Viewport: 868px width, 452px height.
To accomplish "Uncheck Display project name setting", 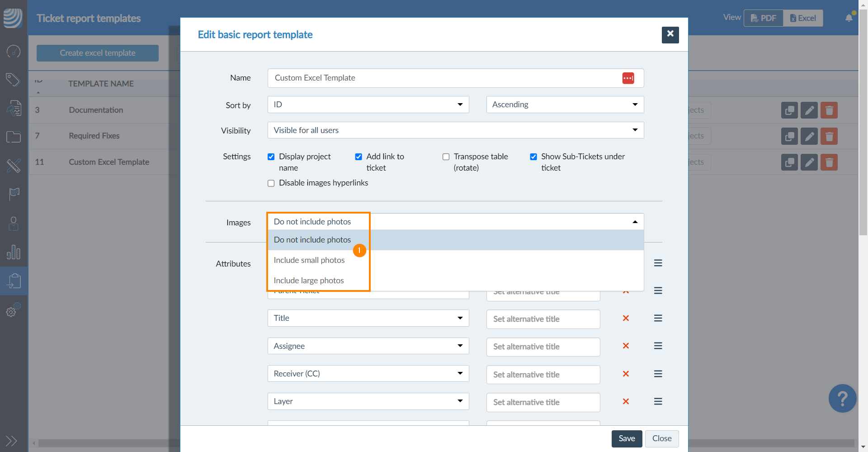I will tap(271, 157).
